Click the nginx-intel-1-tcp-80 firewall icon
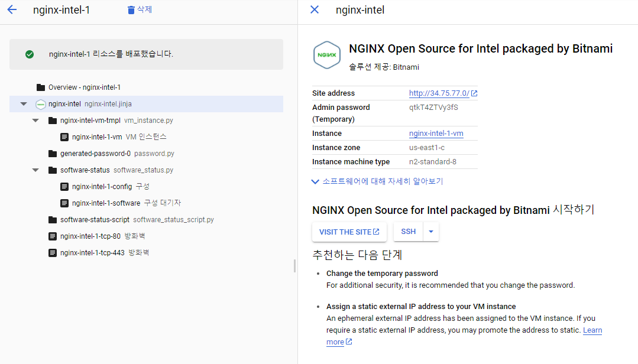638x364 pixels. [x=53, y=236]
